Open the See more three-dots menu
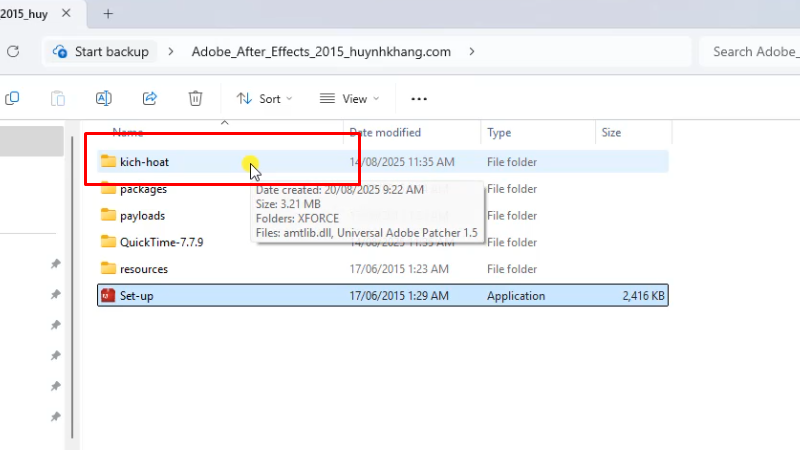Screen dimensions: 800x450 click(419, 99)
